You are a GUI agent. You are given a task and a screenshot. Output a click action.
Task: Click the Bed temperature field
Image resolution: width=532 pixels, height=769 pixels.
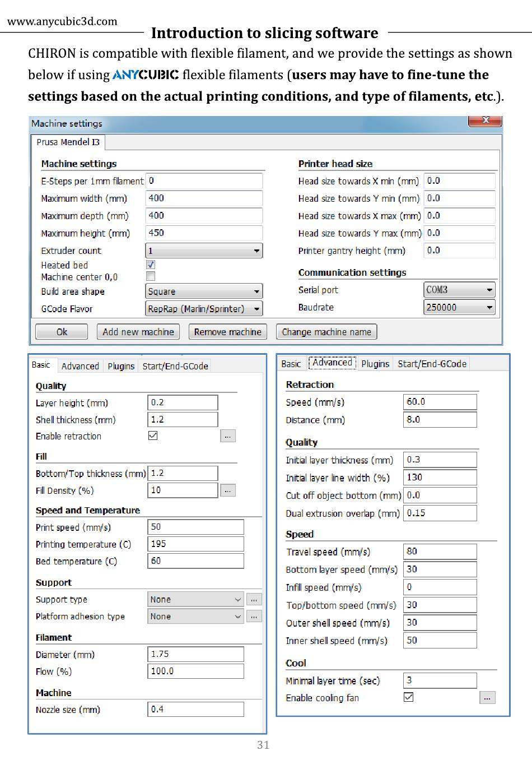[x=196, y=561]
